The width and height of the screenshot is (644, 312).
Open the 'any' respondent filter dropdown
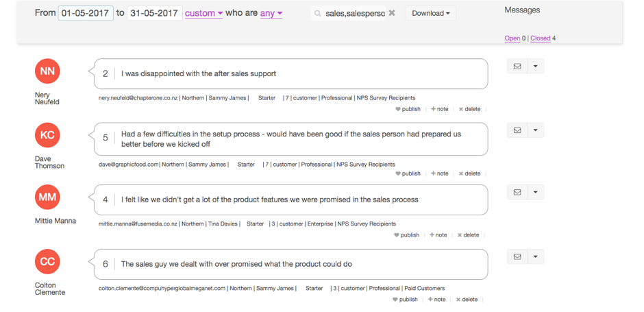(x=271, y=13)
